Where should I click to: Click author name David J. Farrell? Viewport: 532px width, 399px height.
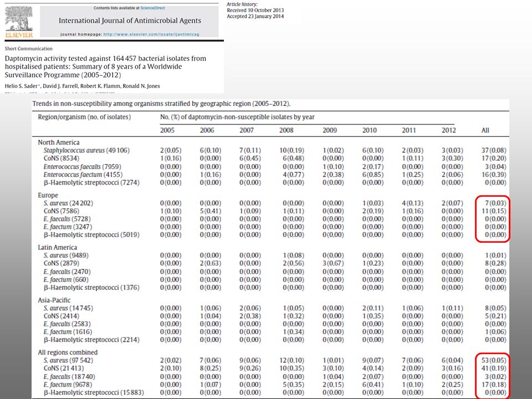(60, 86)
